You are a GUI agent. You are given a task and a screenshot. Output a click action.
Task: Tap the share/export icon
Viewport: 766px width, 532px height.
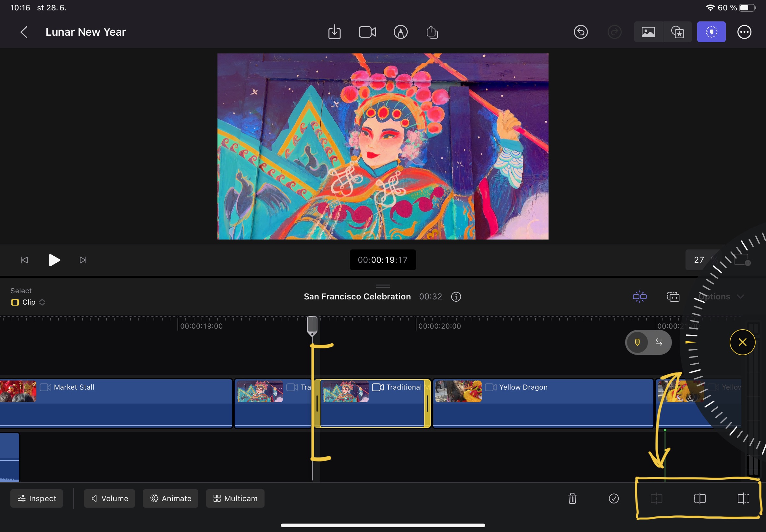click(x=432, y=32)
